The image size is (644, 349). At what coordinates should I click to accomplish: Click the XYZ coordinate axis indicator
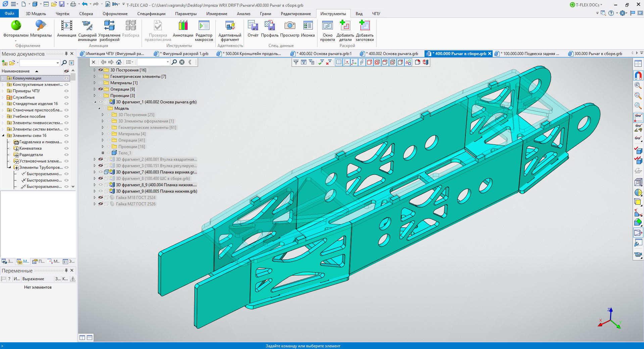[x=610, y=318]
